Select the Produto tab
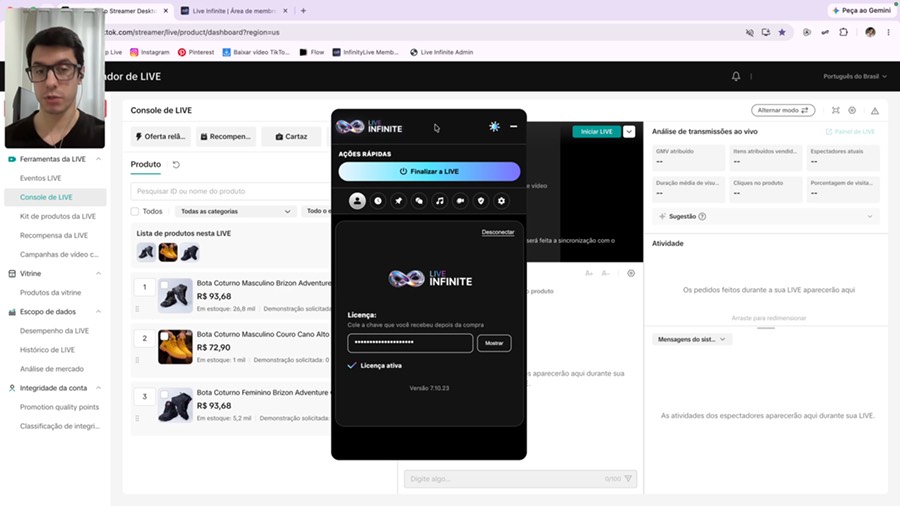900x506 pixels. [145, 164]
